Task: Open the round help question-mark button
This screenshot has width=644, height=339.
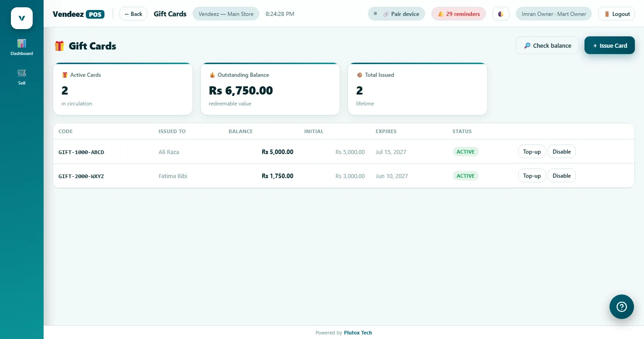Action: point(622,307)
